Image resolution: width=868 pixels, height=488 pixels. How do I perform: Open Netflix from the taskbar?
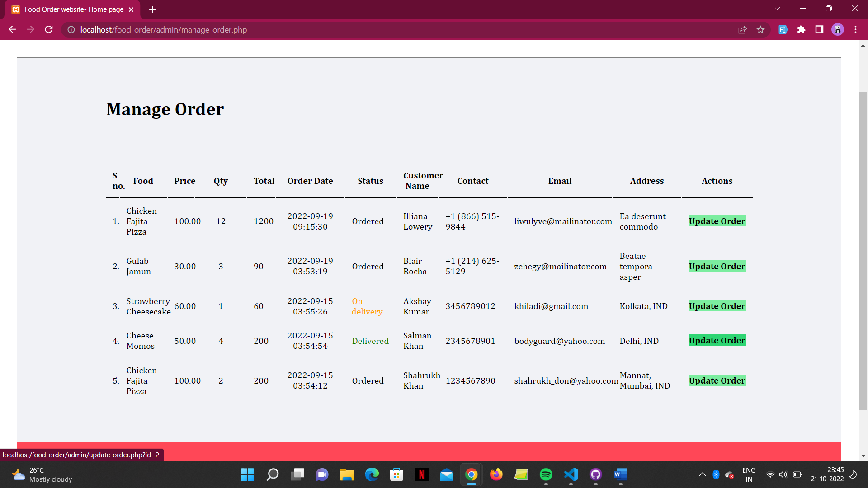point(422,475)
